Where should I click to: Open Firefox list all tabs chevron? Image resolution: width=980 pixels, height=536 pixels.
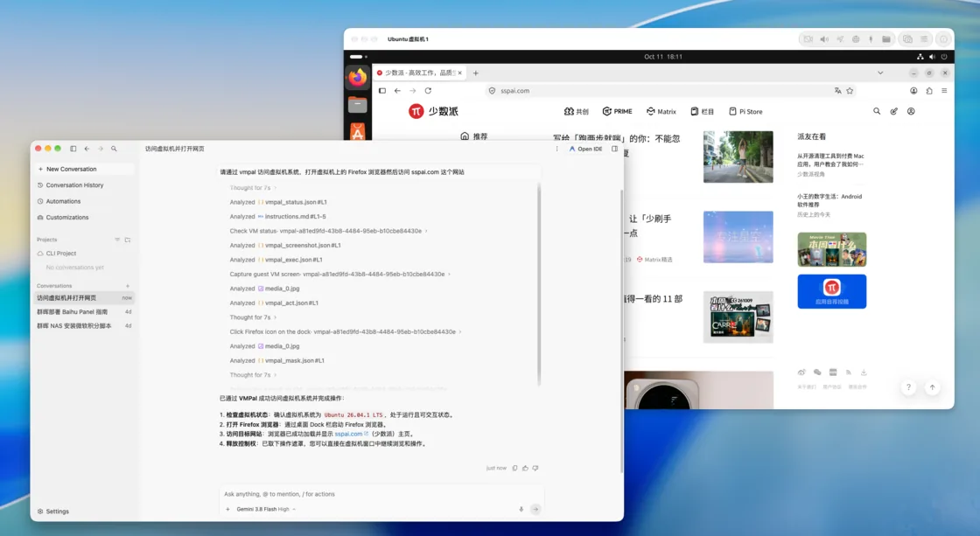[880, 73]
